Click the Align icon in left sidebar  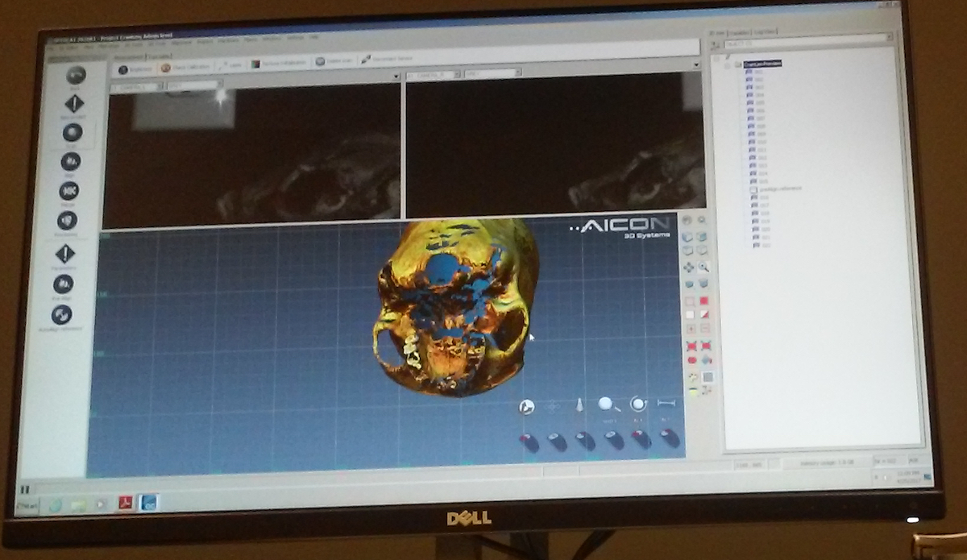(71, 161)
